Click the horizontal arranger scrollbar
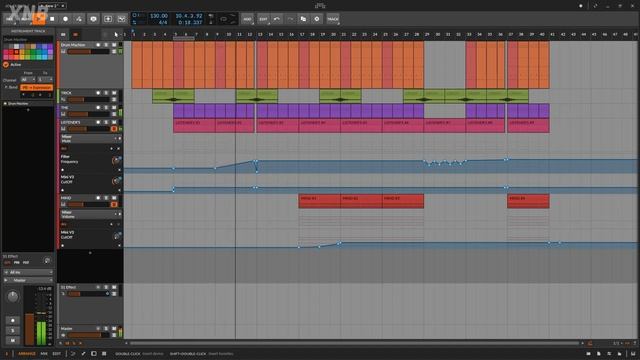The image size is (640, 360). pyautogui.click(x=354, y=344)
